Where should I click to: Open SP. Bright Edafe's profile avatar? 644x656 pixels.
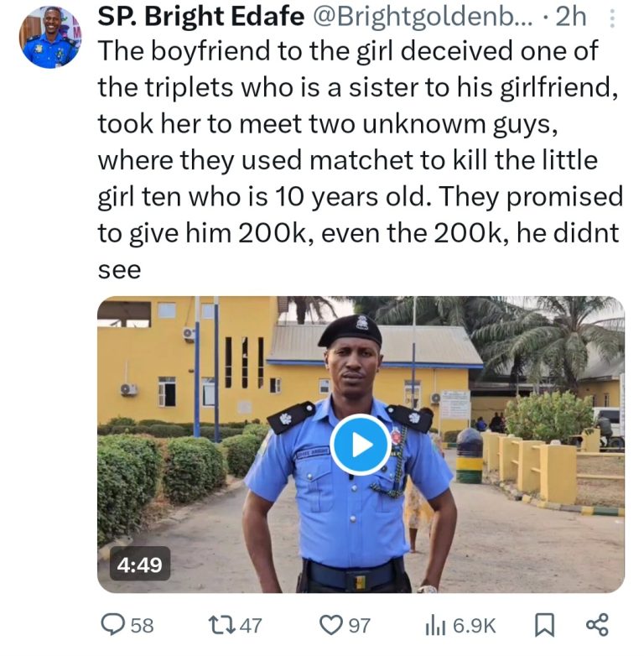pyautogui.click(x=49, y=38)
